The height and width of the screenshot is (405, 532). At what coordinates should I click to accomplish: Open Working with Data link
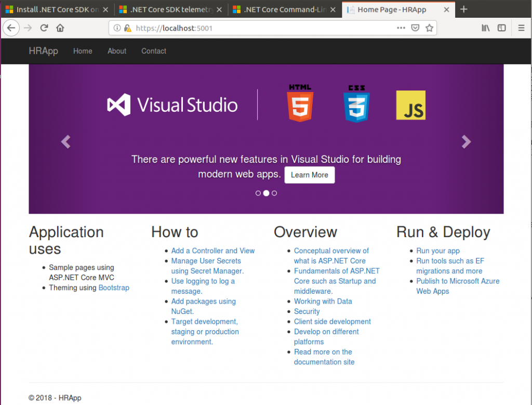point(323,301)
